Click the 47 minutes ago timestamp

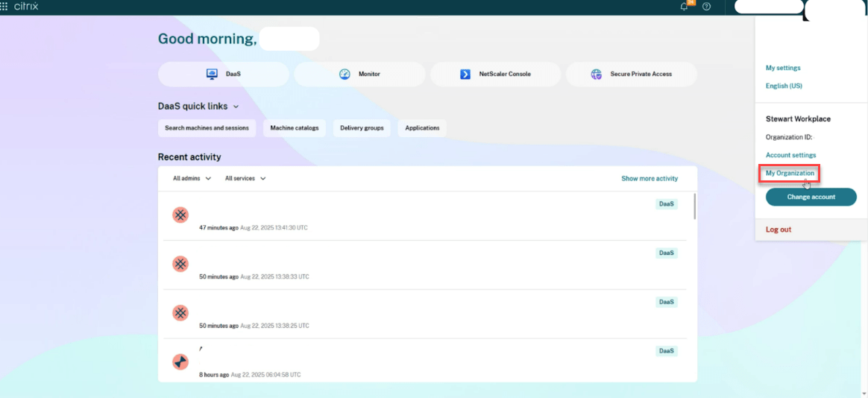click(218, 227)
